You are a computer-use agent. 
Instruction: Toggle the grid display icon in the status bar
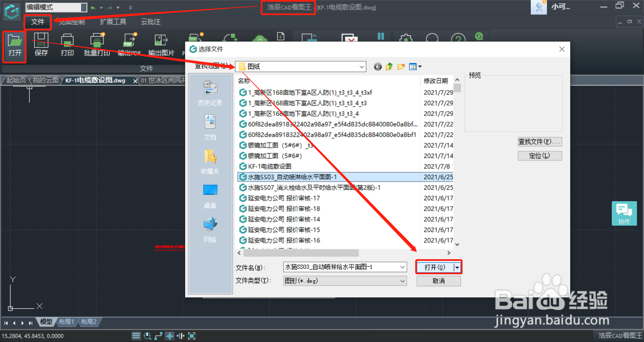(136, 336)
